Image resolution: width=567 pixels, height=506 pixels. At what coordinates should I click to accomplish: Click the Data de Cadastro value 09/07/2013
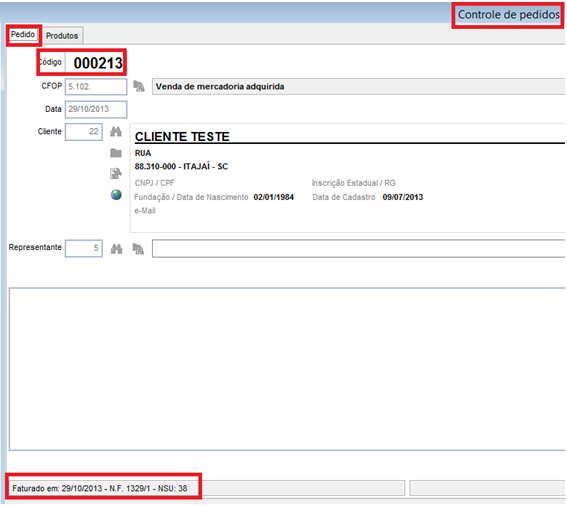[x=403, y=197]
